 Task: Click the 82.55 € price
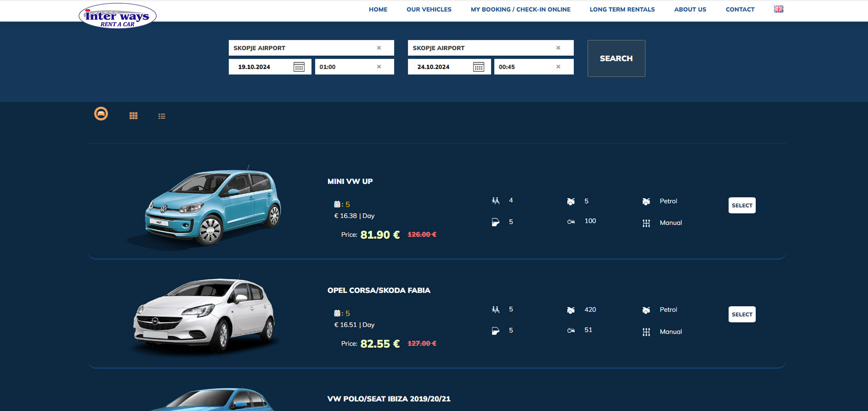(x=380, y=344)
